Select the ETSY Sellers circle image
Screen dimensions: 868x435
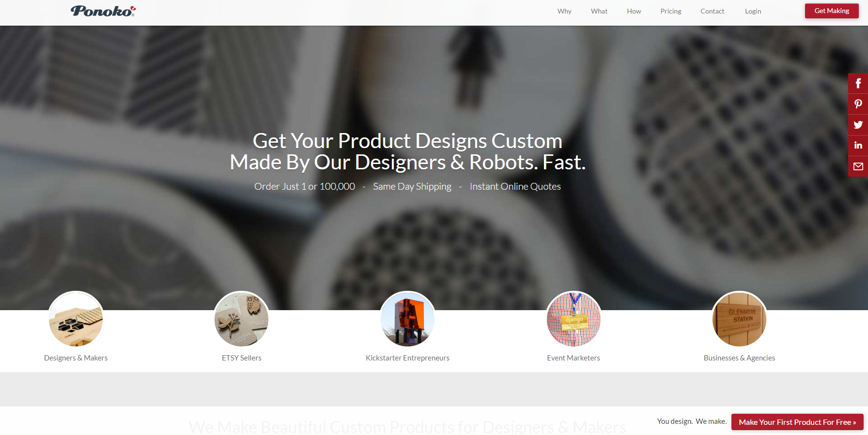[x=242, y=319]
